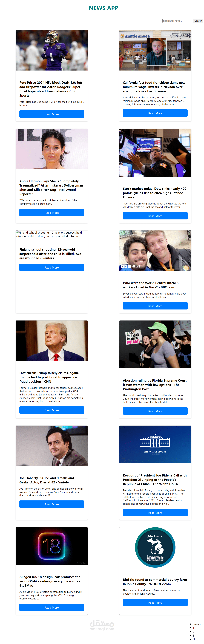Click the Auntie Anne's Cinnabon article image
This screenshot has height=644, width=204.
click(155, 50)
